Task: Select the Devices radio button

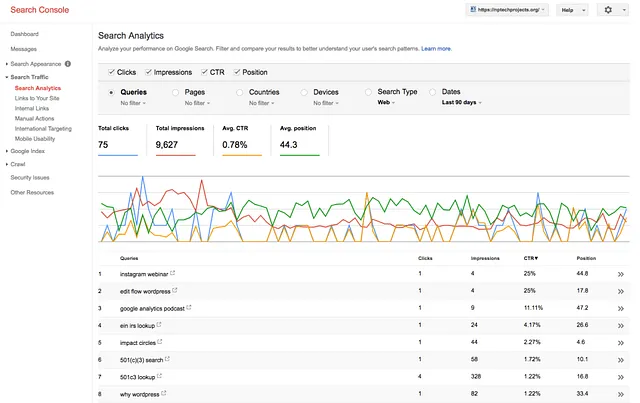Action: pos(304,93)
